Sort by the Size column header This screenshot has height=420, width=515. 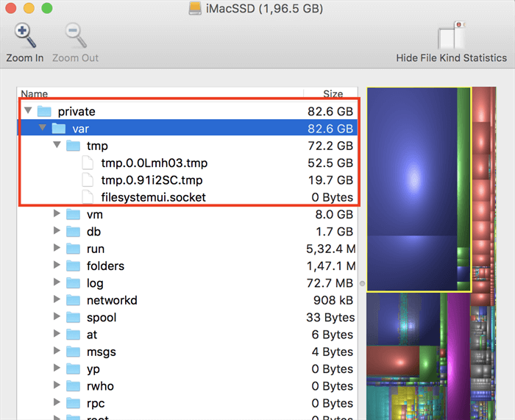tap(333, 94)
